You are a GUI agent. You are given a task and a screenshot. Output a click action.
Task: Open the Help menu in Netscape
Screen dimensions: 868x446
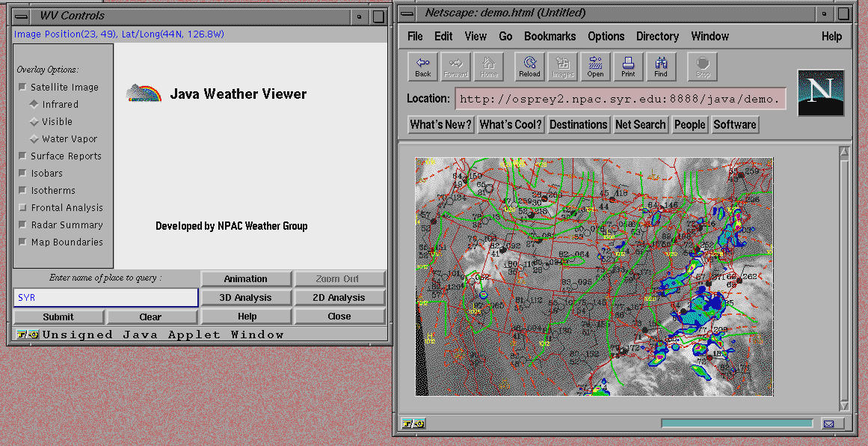[x=831, y=37]
